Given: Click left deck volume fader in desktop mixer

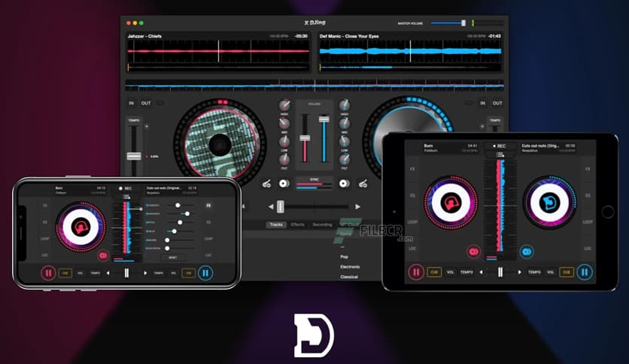Looking at the screenshot, I should [x=305, y=138].
